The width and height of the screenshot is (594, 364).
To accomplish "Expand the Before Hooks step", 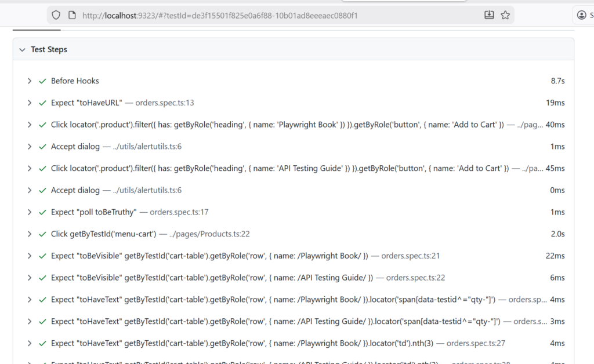I will click(x=29, y=81).
